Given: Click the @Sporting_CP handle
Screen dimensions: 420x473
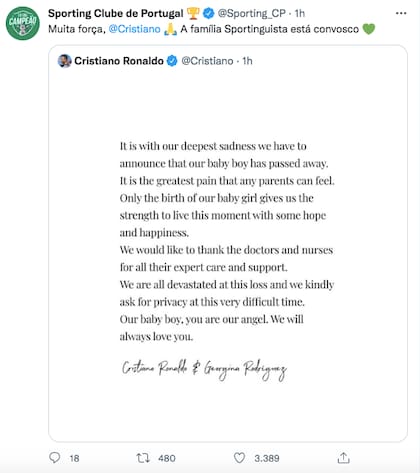Looking at the screenshot, I should click(x=252, y=13).
